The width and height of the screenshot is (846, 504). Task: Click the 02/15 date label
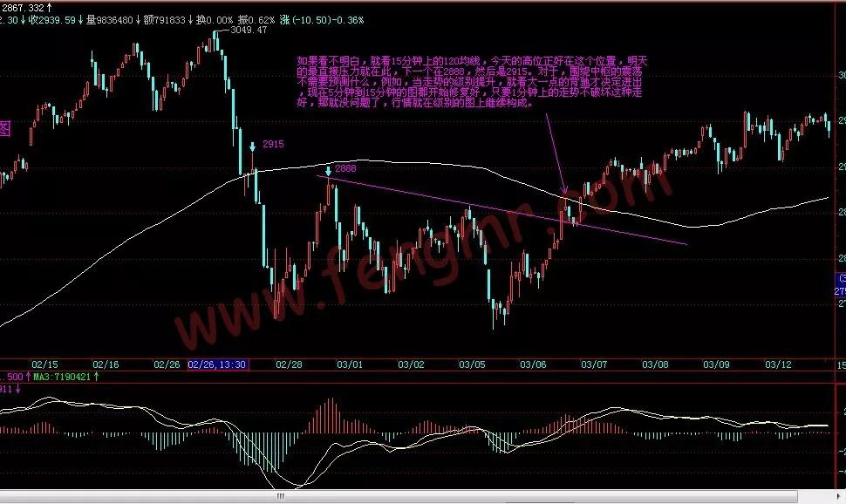click(44, 364)
